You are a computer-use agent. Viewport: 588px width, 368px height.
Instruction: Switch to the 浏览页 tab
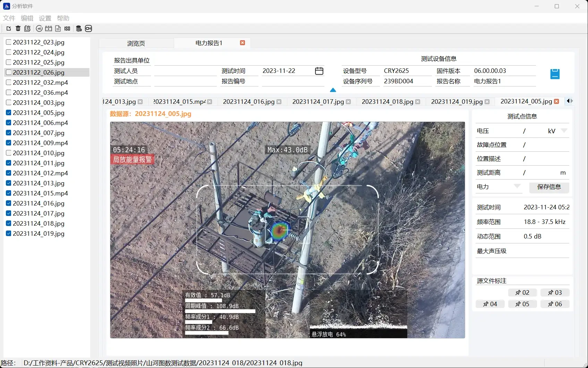pyautogui.click(x=136, y=43)
